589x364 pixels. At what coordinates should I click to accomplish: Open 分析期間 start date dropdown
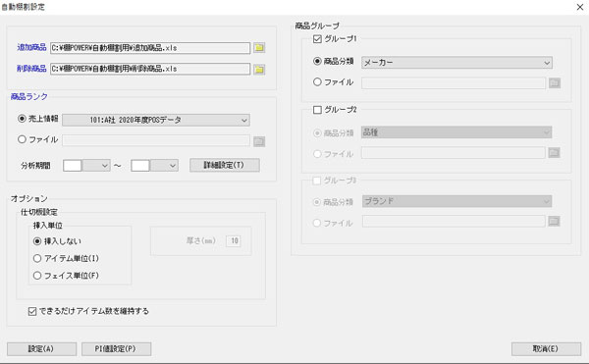pos(96,166)
